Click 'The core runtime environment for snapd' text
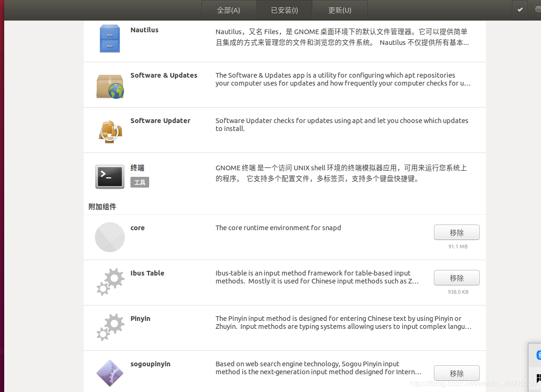 (x=278, y=228)
